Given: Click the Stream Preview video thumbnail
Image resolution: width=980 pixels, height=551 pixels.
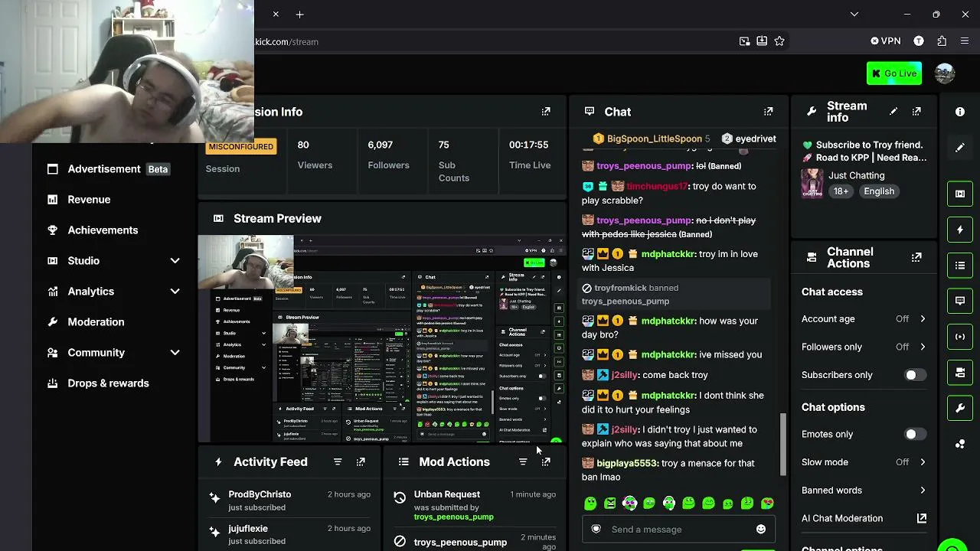Looking at the screenshot, I should (381, 339).
